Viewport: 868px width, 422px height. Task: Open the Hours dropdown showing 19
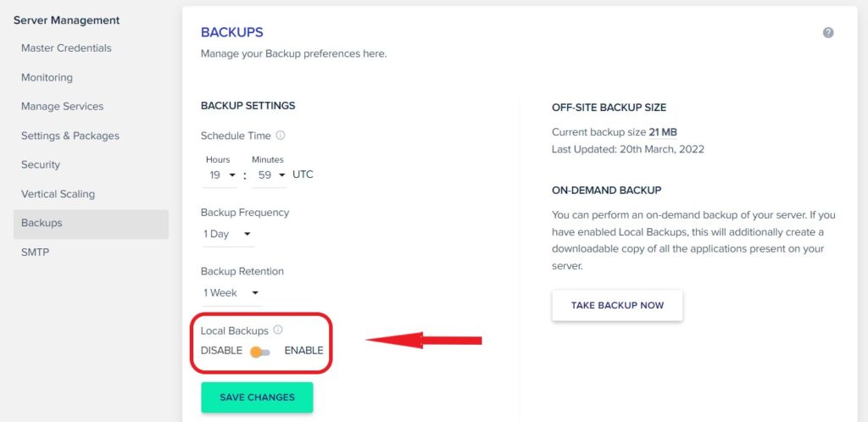(220, 175)
